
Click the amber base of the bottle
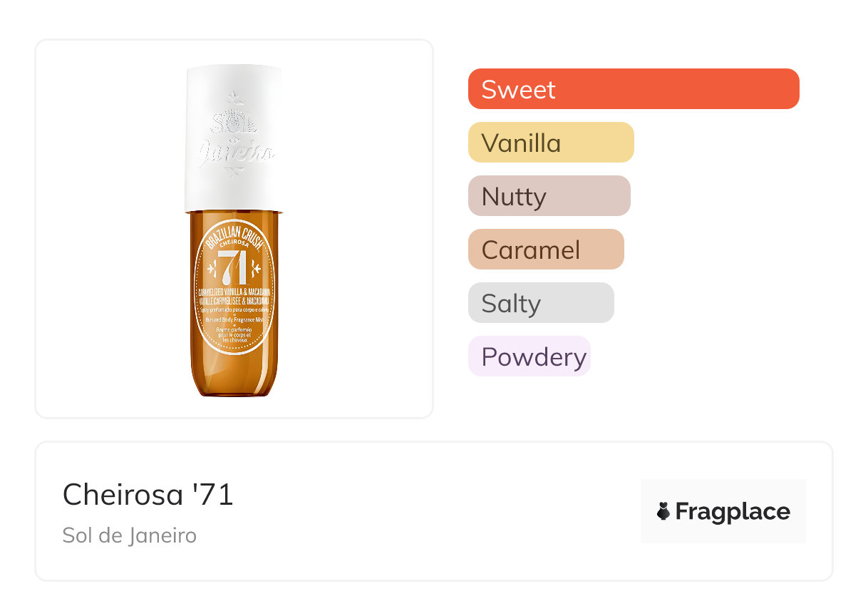point(234,378)
